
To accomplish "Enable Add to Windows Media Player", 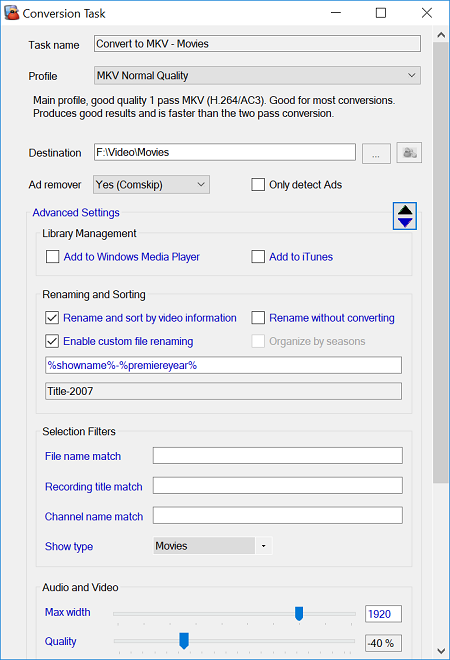I will click(52, 257).
